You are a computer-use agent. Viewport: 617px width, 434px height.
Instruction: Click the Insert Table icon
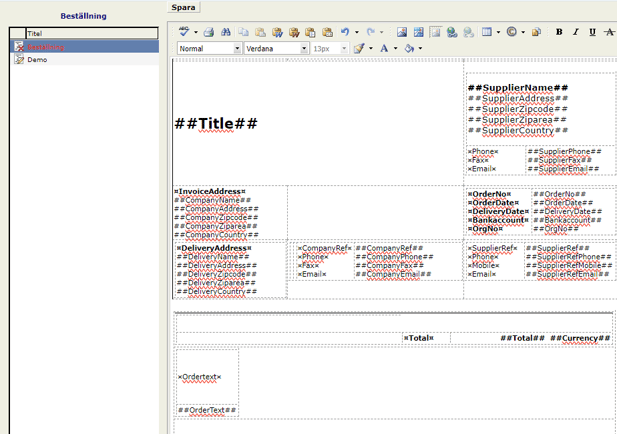tap(487, 32)
